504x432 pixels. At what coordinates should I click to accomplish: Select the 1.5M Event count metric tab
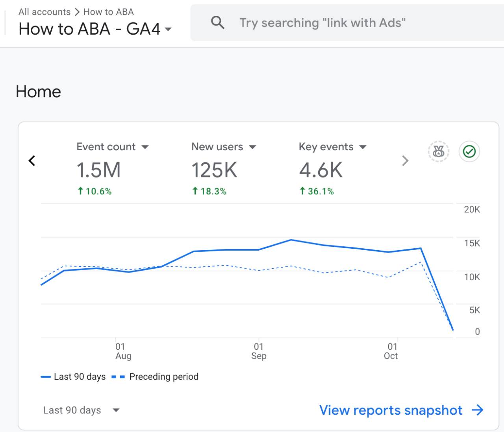tap(113, 170)
